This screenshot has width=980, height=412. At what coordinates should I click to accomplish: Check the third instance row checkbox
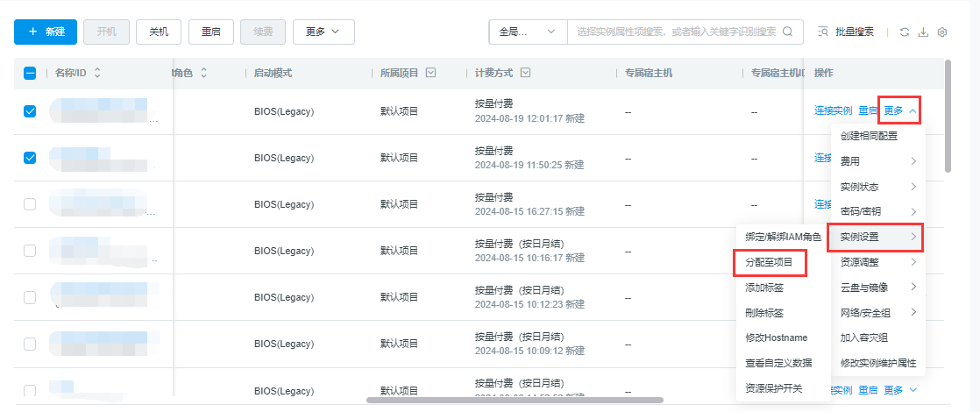[x=30, y=204]
